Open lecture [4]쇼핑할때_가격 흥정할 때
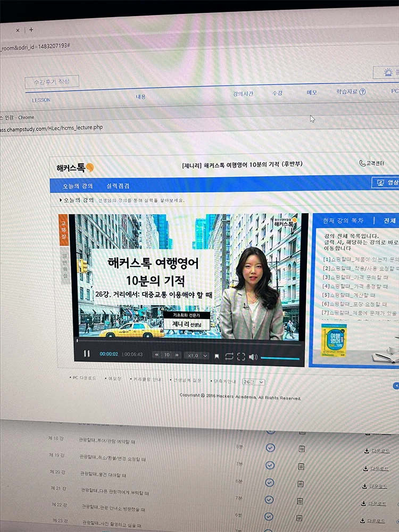This screenshot has width=399, height=532. [355, 286]
